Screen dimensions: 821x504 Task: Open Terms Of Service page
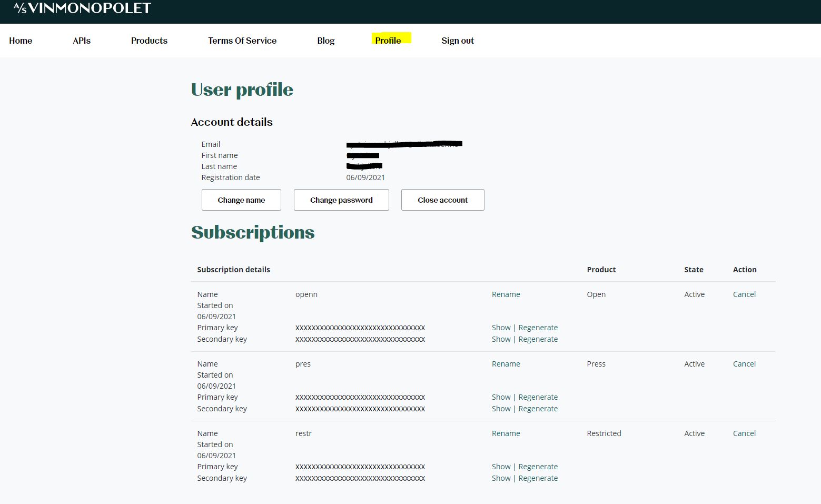click(242, 41)
